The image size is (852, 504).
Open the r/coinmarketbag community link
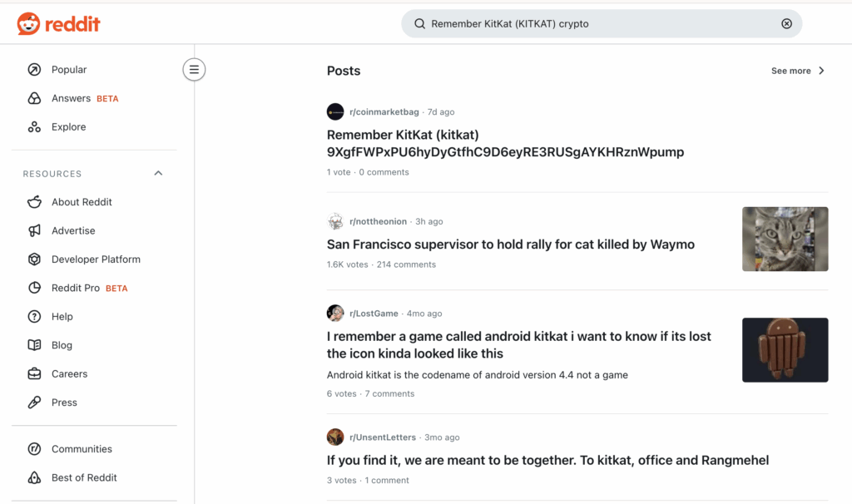pyautogui.click(x=384, y=111)
